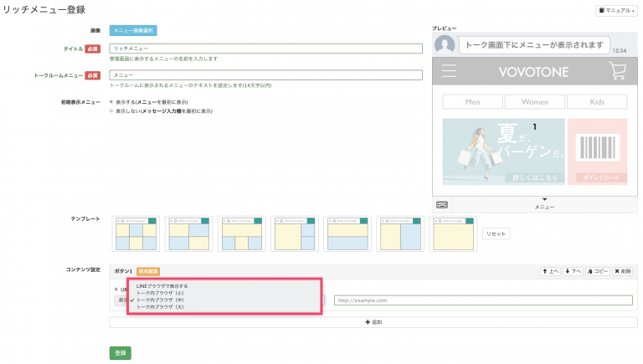Click the タイトル input field

click(266, 49)
